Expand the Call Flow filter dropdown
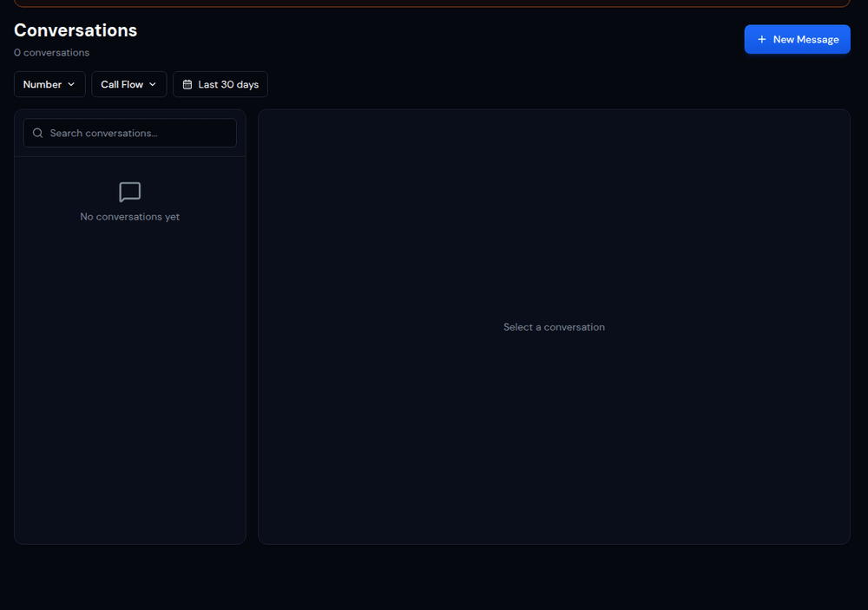The width and height of the screenshot is (868, 610). pyautogui.click(x=128, y=84)
